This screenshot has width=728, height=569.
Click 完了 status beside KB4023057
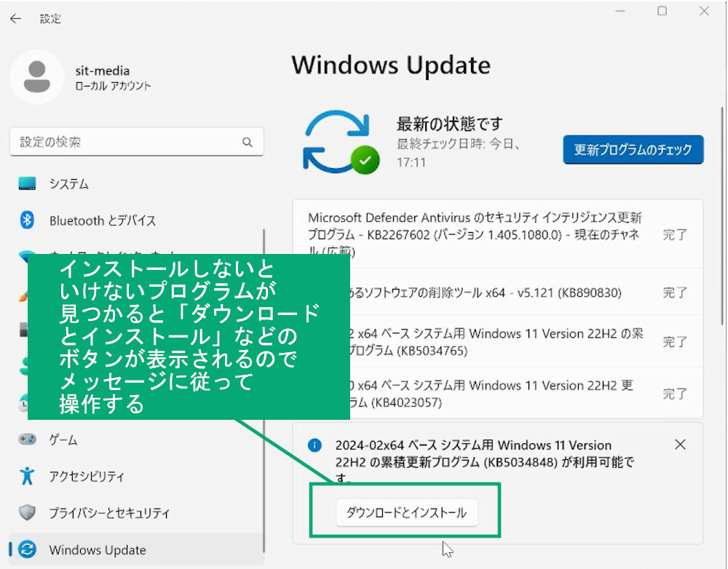pyautogui.click(x=675, y=394)
